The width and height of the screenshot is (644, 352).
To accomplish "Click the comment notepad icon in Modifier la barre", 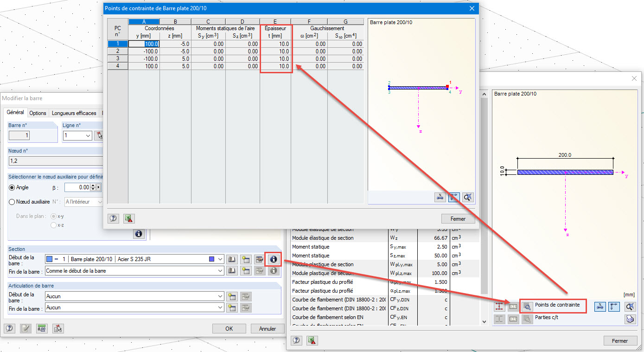I will click(x=26, y=328).
